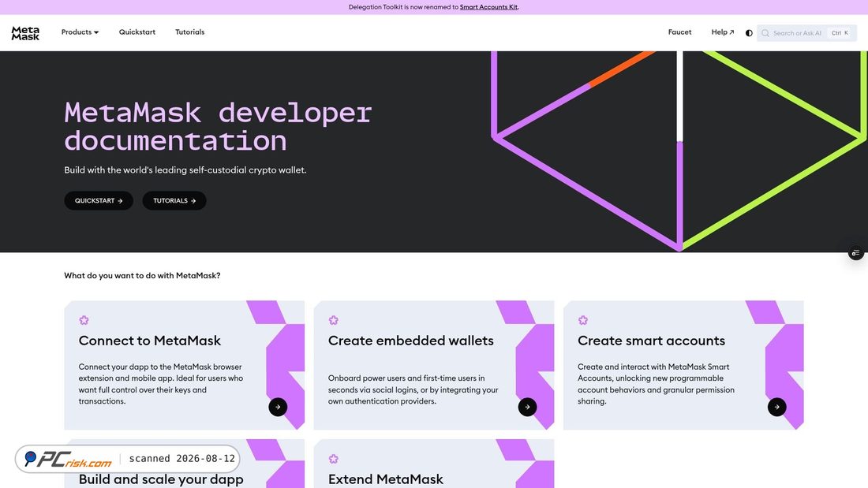Click the flower icon on Connect to MetaMask card

click(84, 320)
